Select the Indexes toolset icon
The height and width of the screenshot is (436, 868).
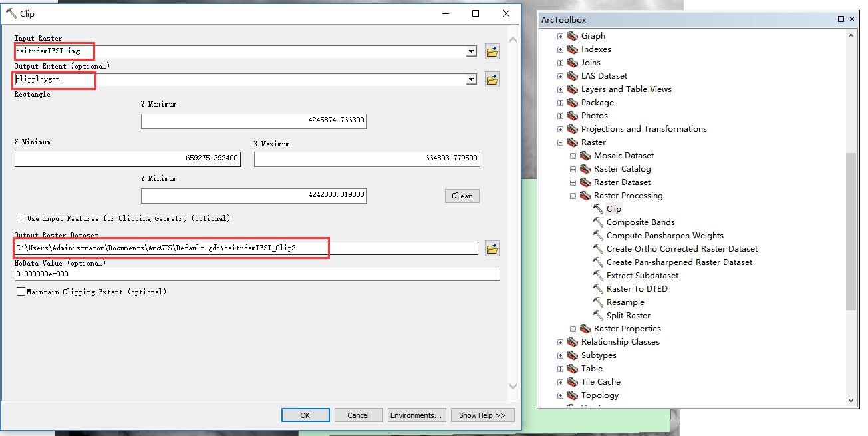pyautogui.click(x=573, y=49)
